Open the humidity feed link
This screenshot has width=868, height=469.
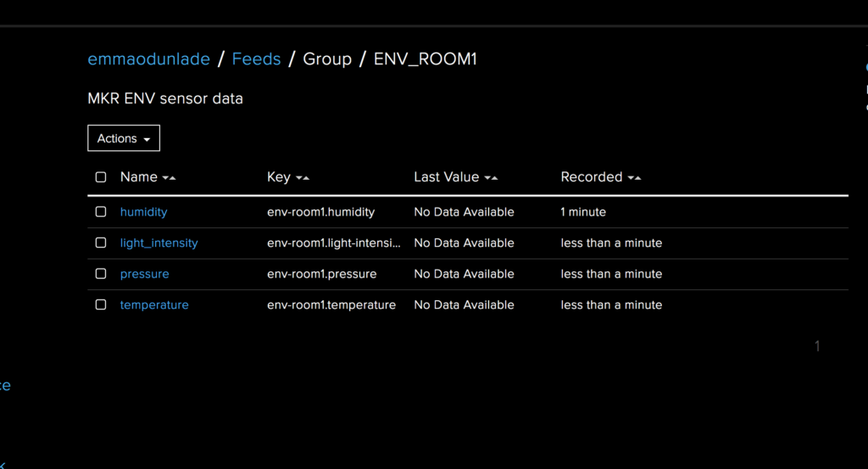coord(143,212)
